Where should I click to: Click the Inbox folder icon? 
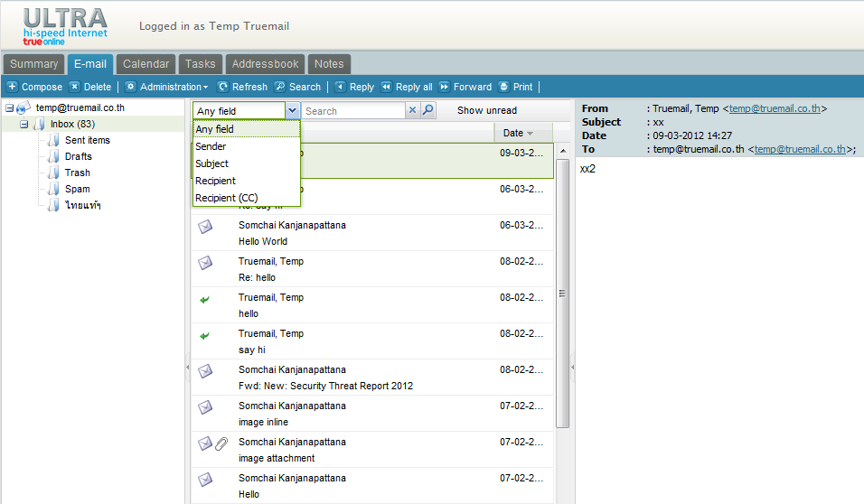[39, 124]
